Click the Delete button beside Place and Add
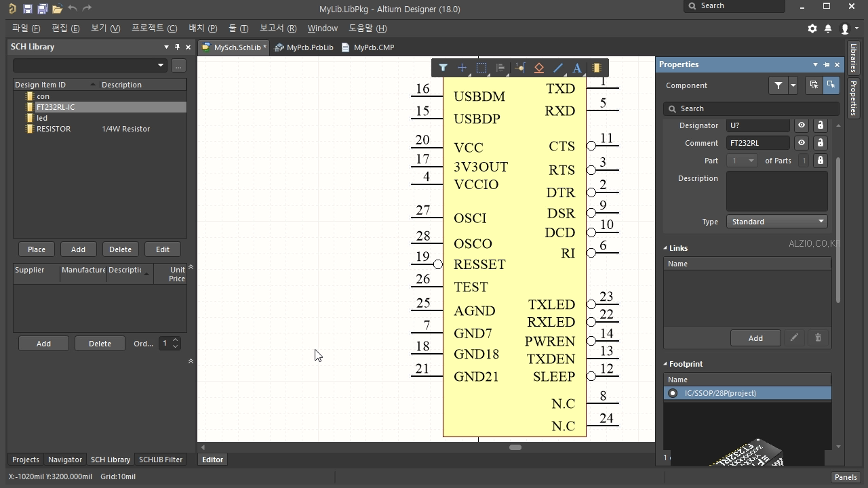The height and width of the screenshot is (488, 868). [x=120, y=249]
